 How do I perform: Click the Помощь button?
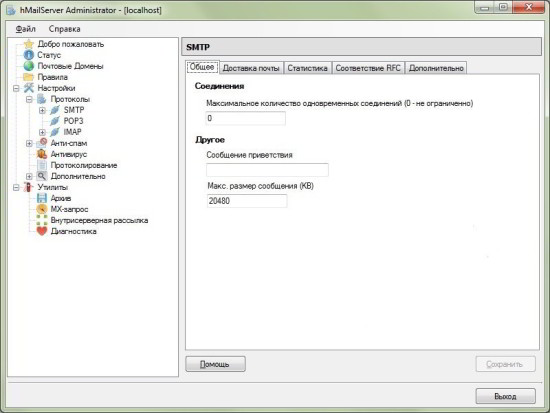215,364
